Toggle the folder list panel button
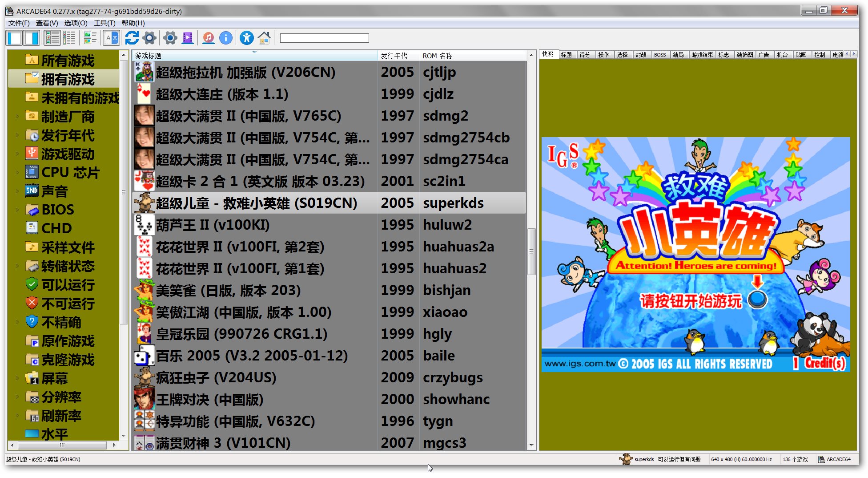This screenshot has width=868, height=478. 14,38
